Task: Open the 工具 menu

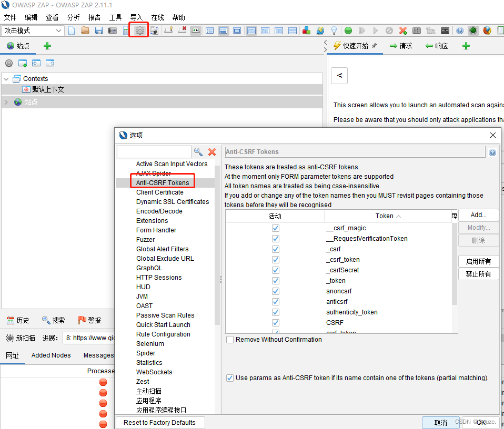Action: (x=115, y=17)
